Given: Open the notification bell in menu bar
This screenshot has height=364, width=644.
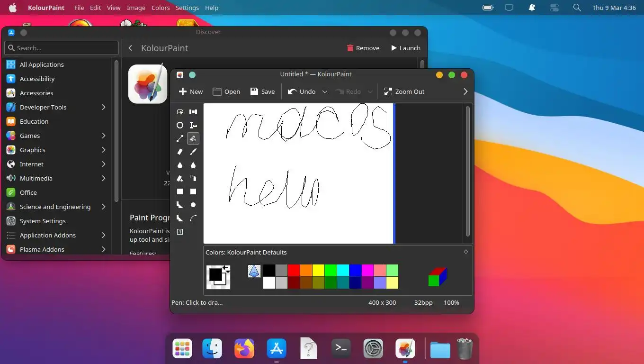Looking at the screenshot, I should (532, 8).
